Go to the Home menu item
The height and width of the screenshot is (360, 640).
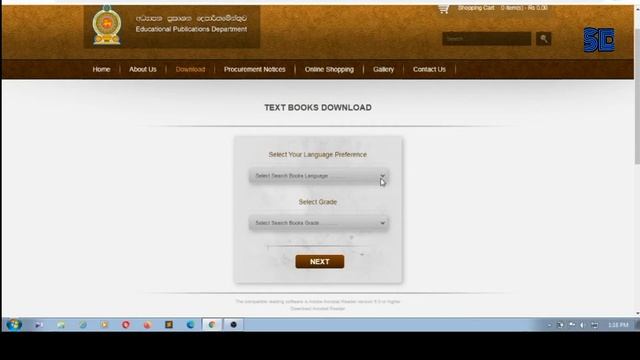(101, 69)
